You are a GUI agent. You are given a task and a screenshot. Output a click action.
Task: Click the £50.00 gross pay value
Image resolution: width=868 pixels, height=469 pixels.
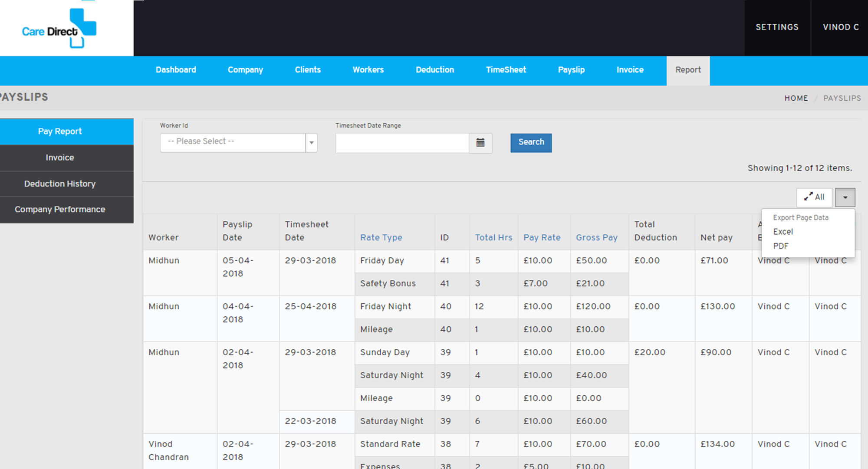(591, 261)
